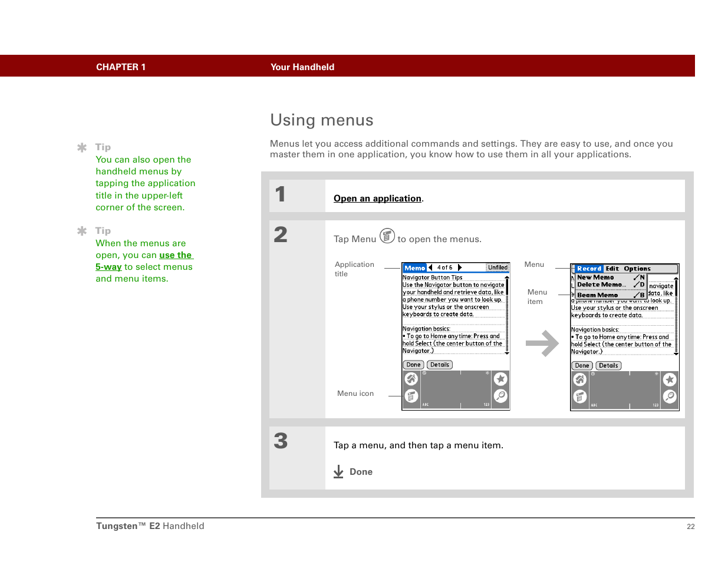This screenshot has width=728, height=562.
Task: Click the 'Navigator Button Tips' line in the Unfiled memo
Action: click(x=433, y=277)
